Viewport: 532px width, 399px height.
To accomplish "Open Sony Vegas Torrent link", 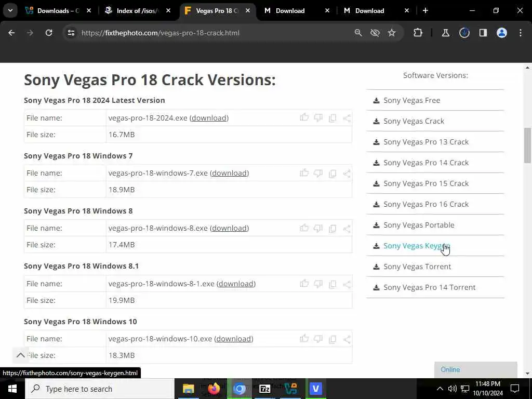I will (x=417, y=267).
